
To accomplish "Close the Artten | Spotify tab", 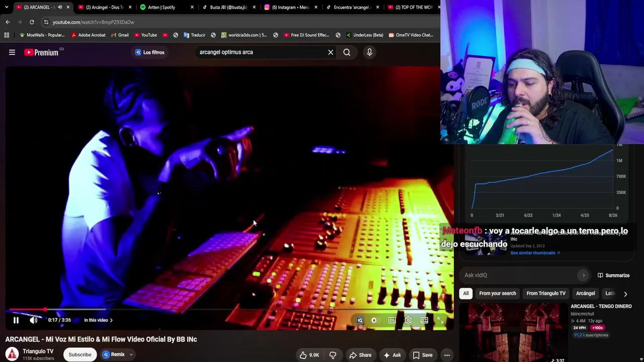I will coord(192,7).
